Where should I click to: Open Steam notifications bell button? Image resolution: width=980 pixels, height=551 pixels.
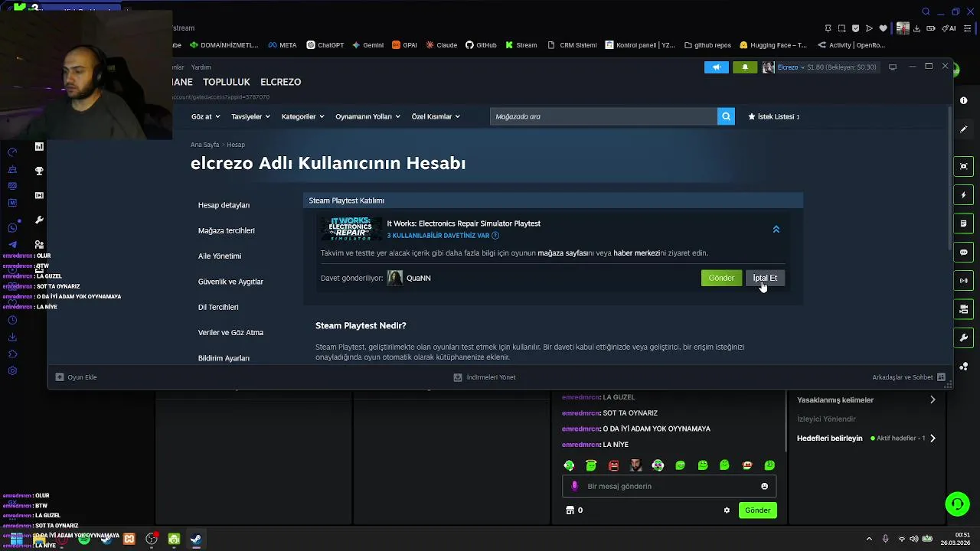pos(745,67)
